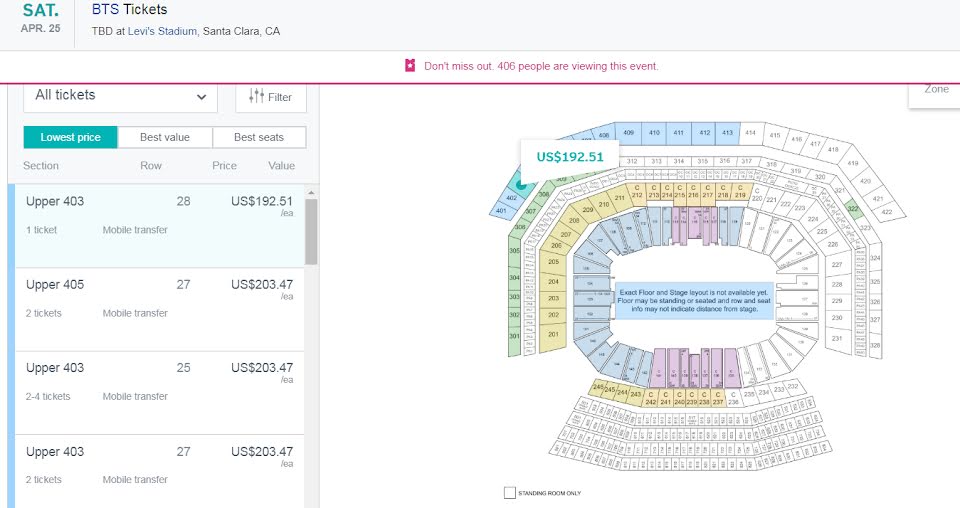This screenshot has width=960, height=508.
Task: Click the pink ticket alert icon
Action: (x=410, y=65)
